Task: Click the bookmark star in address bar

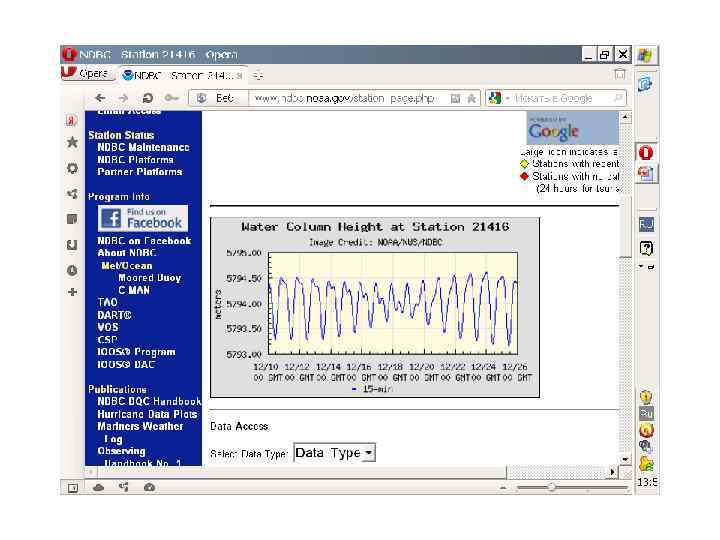Action: coord(471,98)
